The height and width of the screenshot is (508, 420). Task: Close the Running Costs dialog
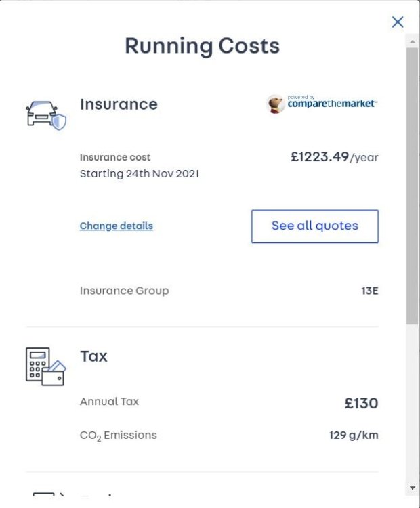tap(398, 22)
